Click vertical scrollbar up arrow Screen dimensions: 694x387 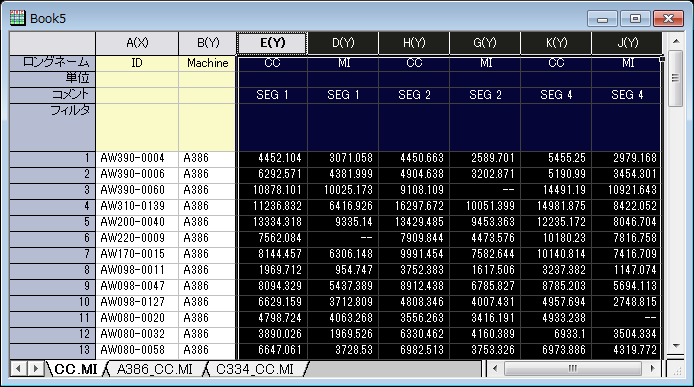coord(676,41)
